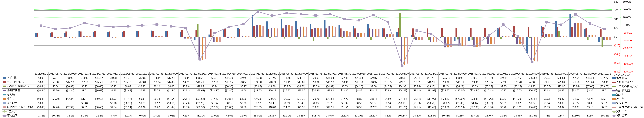Screen dimensions: 644x118
Task: Click the その他の費用/収入 green swatch in right-hand legend
Action: [614, 86]
